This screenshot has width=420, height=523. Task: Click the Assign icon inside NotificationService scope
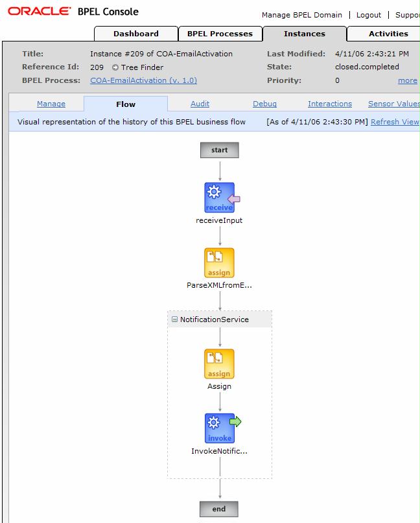coord(219,364)
